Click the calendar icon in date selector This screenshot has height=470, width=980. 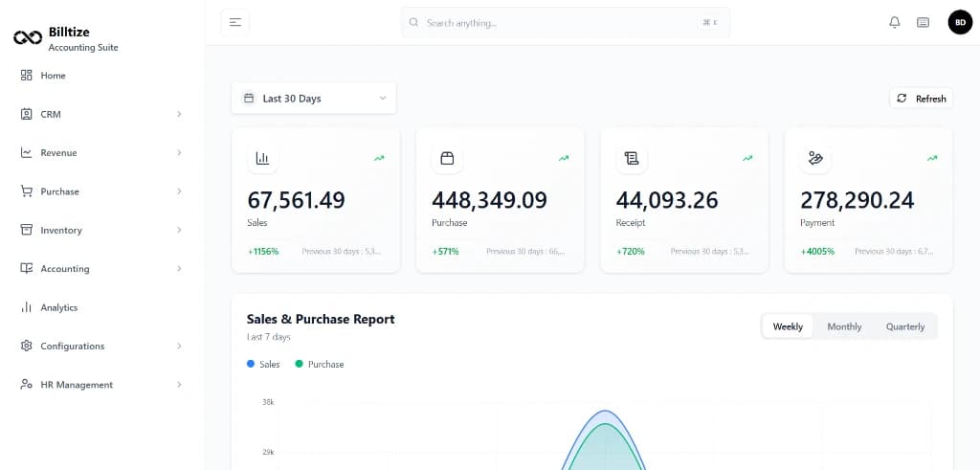[249, 99]
